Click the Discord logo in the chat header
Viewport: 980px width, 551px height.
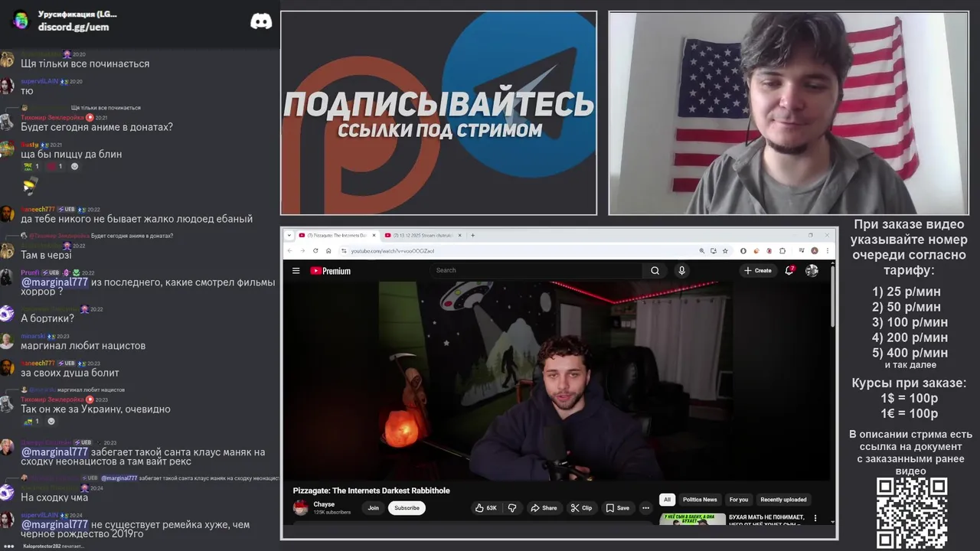(x=261, y=21)
